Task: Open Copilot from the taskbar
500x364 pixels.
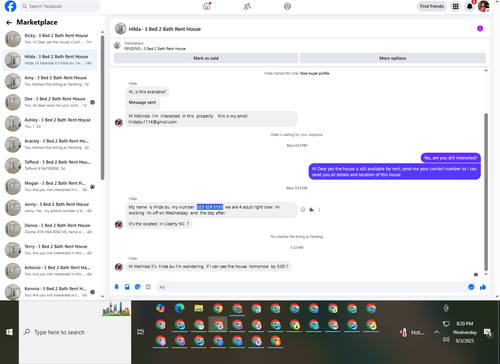Action: coord(161,308)
